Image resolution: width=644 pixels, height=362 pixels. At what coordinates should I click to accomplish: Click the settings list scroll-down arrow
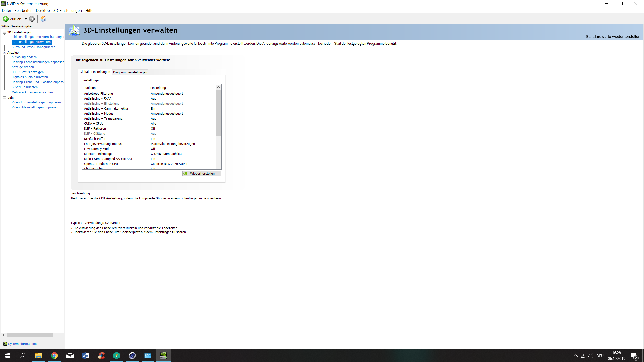[x=218, y=166]
